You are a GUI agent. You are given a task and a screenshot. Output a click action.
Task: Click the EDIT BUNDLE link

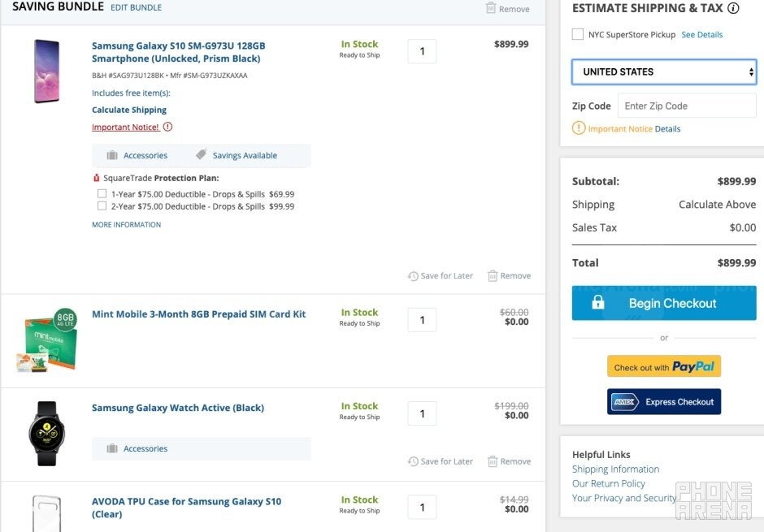pyautogui.click(x=136, y=8)
